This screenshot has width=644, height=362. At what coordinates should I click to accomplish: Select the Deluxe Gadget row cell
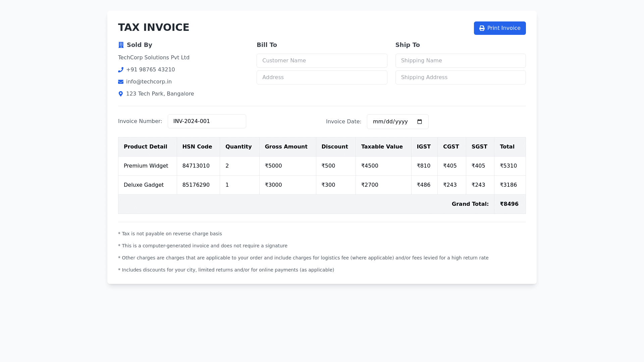(144, 185)
